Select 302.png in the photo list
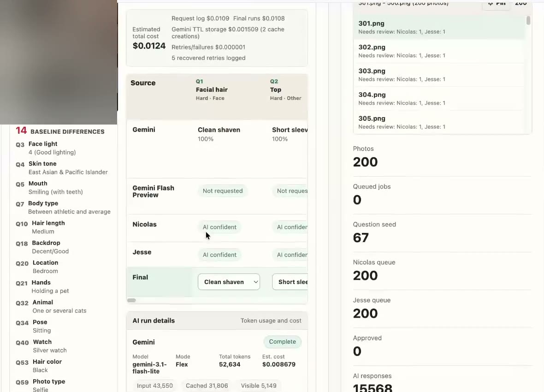Viewport: 544px width, 392px height. point(439,51)
